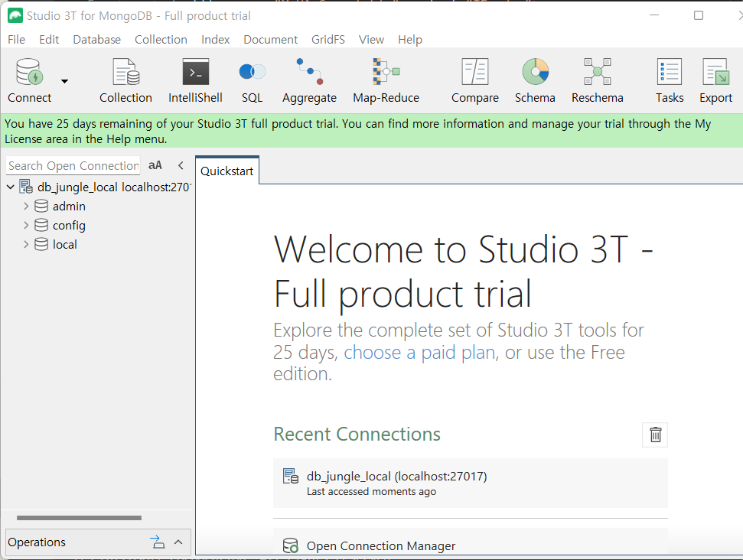Open the Document menu
This screenshot has width=743, height=560.
point(271,39)
